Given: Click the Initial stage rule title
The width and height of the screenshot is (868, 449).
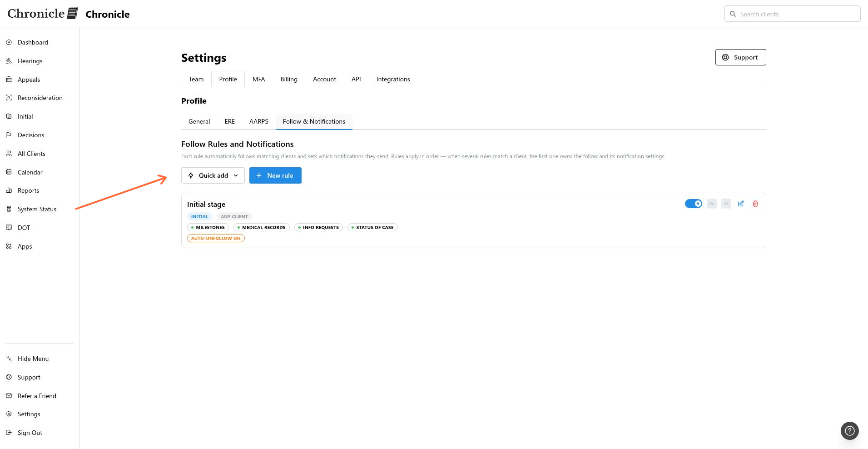Looking at the screenshot, I should 206,205.
